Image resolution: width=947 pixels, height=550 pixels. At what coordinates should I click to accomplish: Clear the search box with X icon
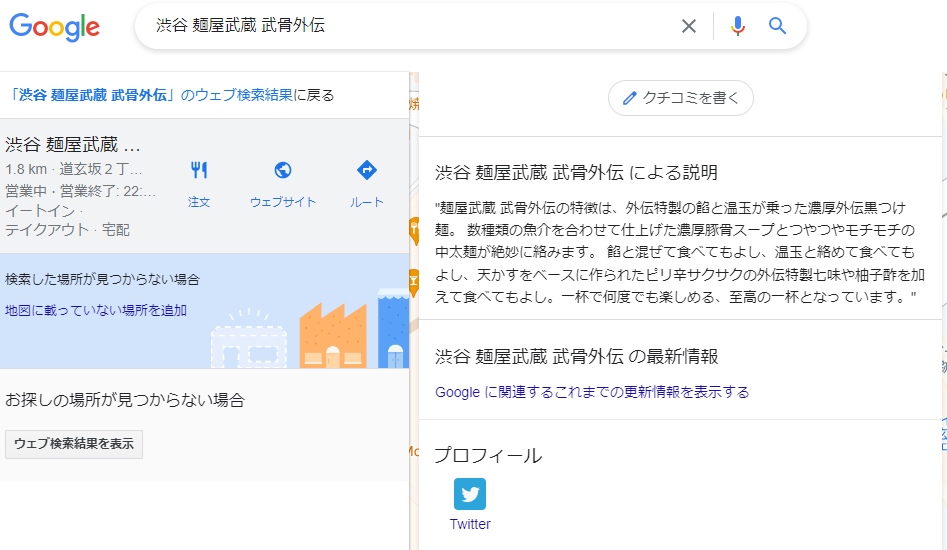(689, 26)
